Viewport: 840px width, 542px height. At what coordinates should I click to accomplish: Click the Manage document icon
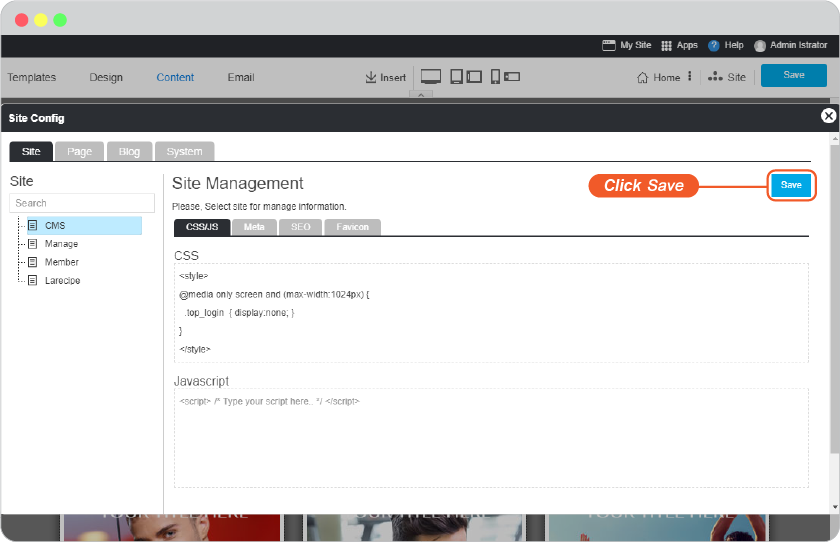pos(33,244)
